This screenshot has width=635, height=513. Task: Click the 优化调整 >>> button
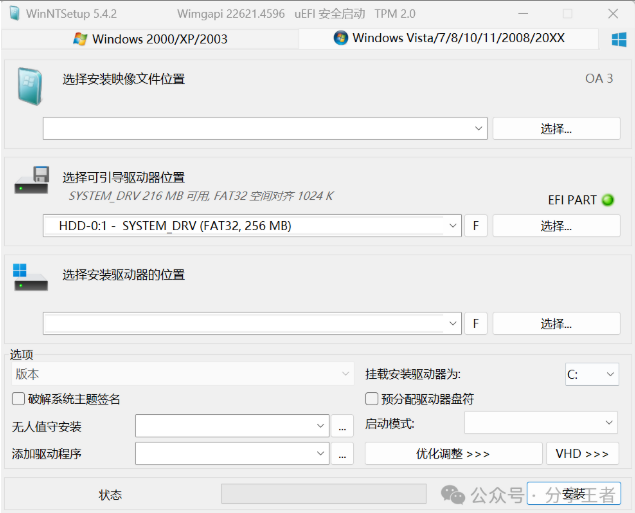(453, 454)
